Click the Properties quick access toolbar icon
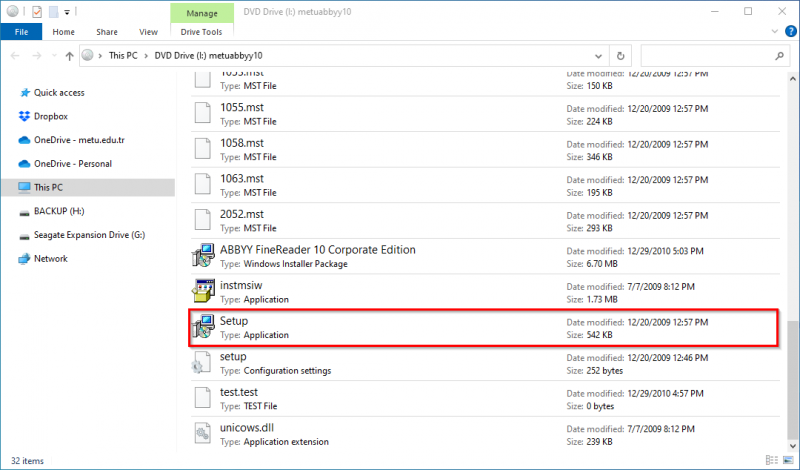 tap(37, 11)
